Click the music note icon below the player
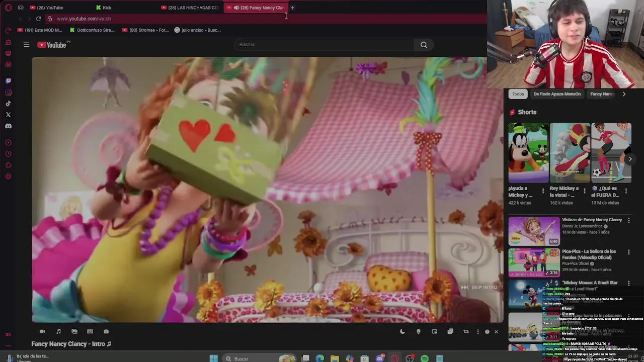 tap(58, 331)
